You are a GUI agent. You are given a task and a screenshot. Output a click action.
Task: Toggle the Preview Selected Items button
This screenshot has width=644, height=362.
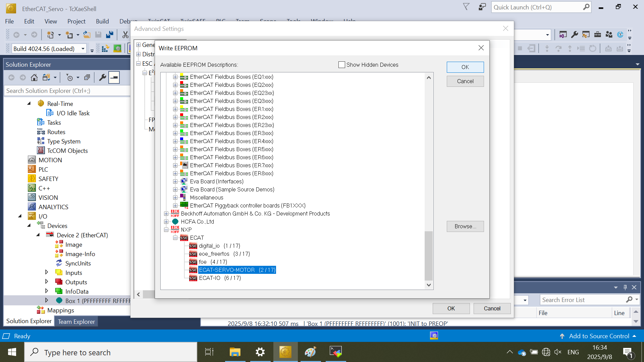coord(114,78)
